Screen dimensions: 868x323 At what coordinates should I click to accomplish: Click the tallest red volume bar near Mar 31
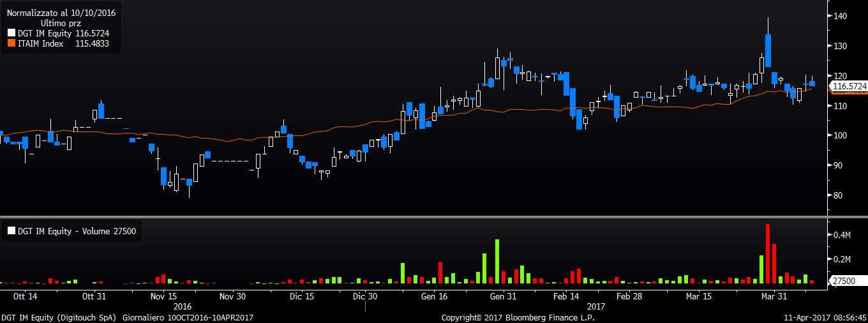click(x=768, y=253)
